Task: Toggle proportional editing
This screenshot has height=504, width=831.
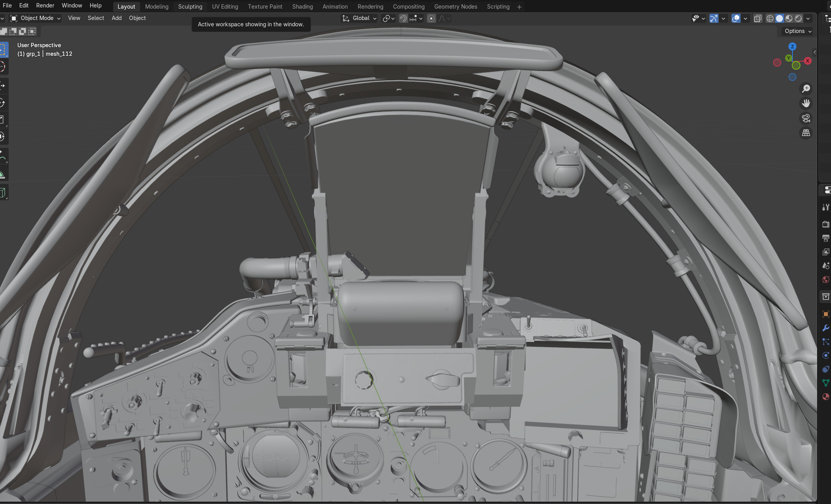Action: [431, 18]
